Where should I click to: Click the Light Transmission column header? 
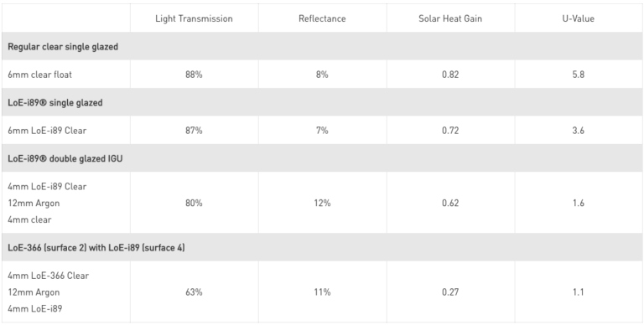click(x=194, y=18)
